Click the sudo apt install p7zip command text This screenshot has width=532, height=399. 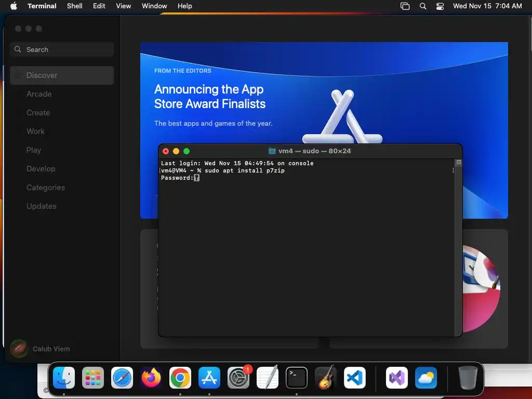[245, 170]
